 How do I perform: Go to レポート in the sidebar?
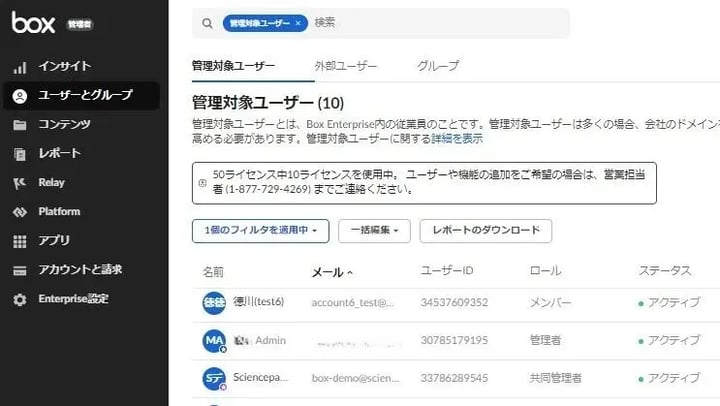click(x=59, y=154)
